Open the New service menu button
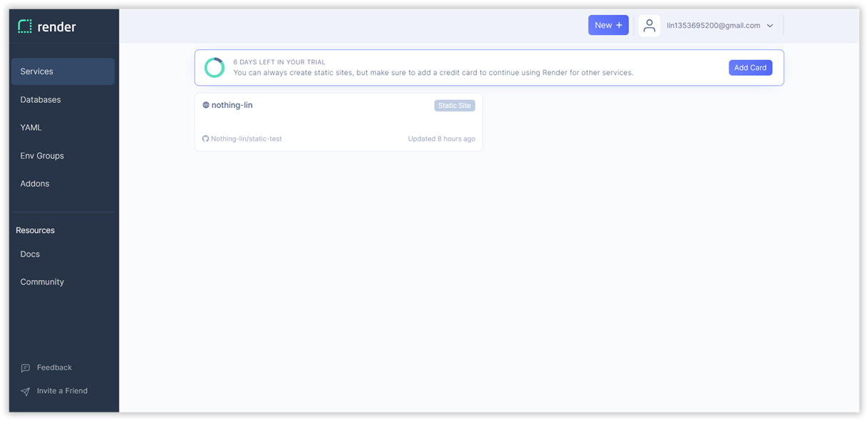Screen dimensions: 868x421 pyautogui.click(x=608, y=25)
